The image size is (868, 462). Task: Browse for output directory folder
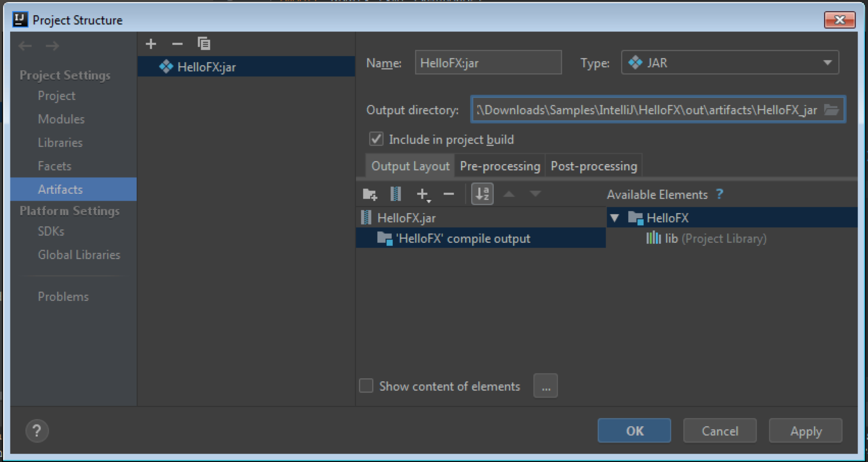(831, 110)
